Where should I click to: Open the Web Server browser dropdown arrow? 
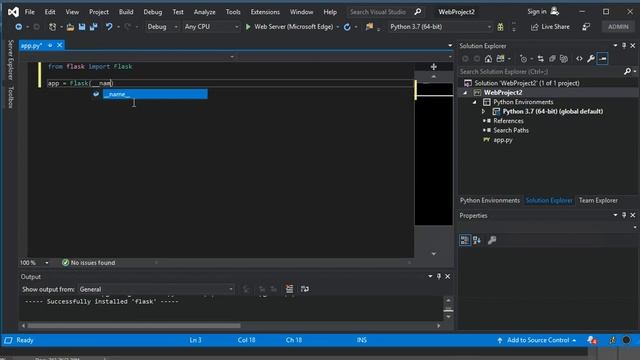pos(338,27)
